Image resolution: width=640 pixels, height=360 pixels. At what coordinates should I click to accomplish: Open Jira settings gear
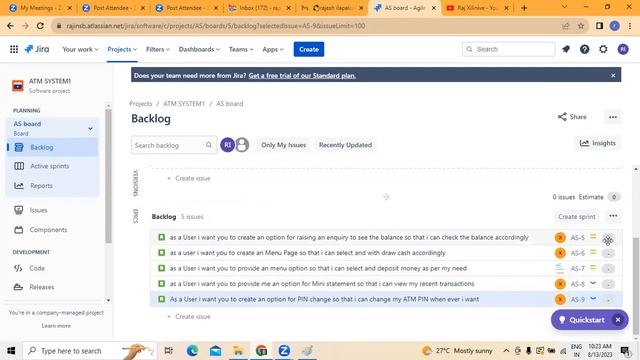tap(603, 49)
